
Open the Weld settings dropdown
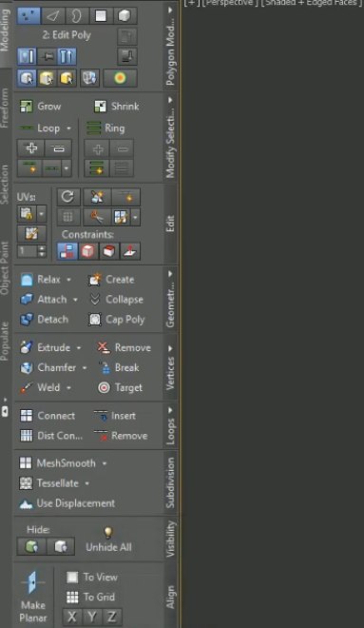[68, 387]
